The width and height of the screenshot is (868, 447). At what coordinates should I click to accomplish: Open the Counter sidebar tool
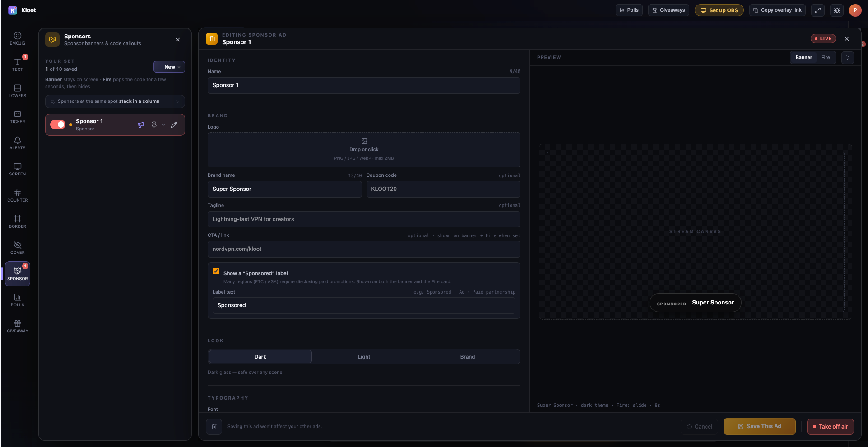[18, 195]
